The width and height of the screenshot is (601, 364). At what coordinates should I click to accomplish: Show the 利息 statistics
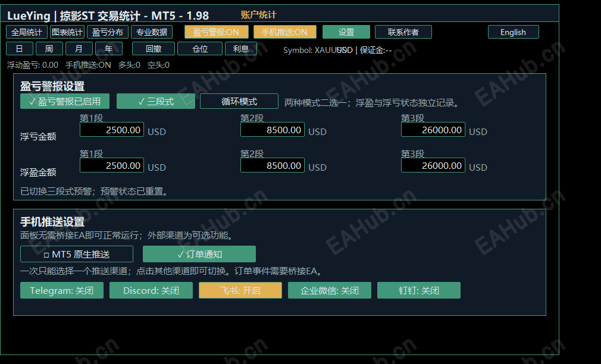click(x=241, y=49)
